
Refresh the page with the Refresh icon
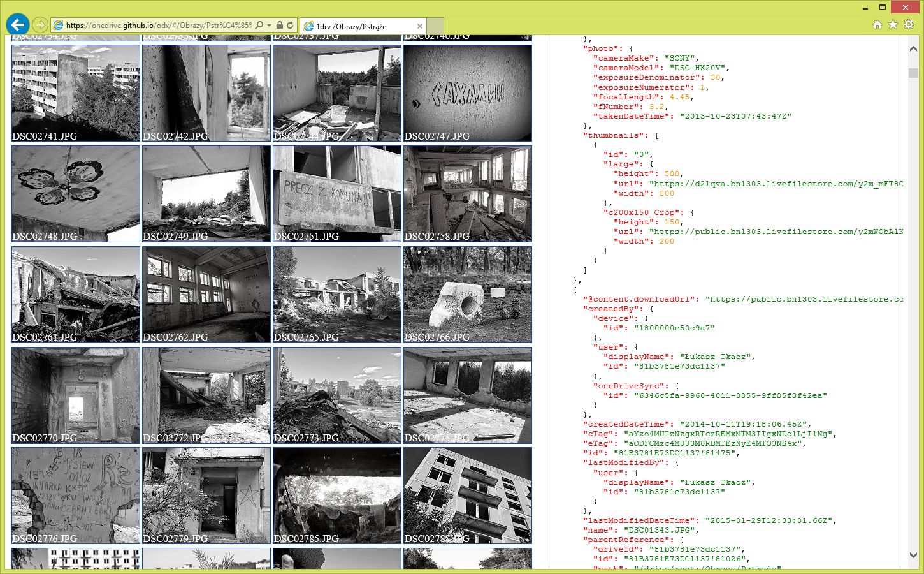(290, 26)
